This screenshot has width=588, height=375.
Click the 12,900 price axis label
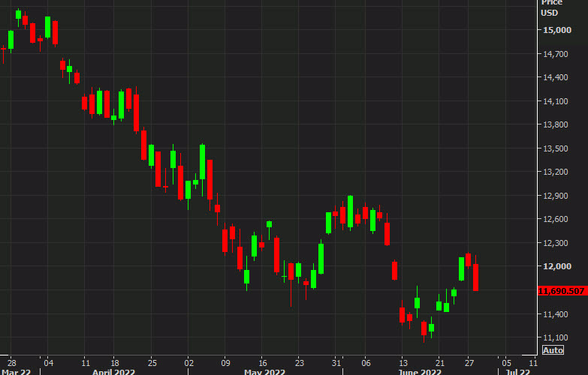pyautogui.click(x=556, y=196)
